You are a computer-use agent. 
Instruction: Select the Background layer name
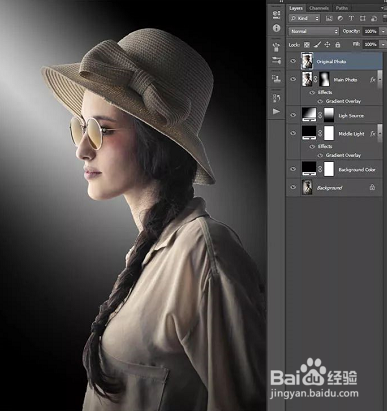329,188
